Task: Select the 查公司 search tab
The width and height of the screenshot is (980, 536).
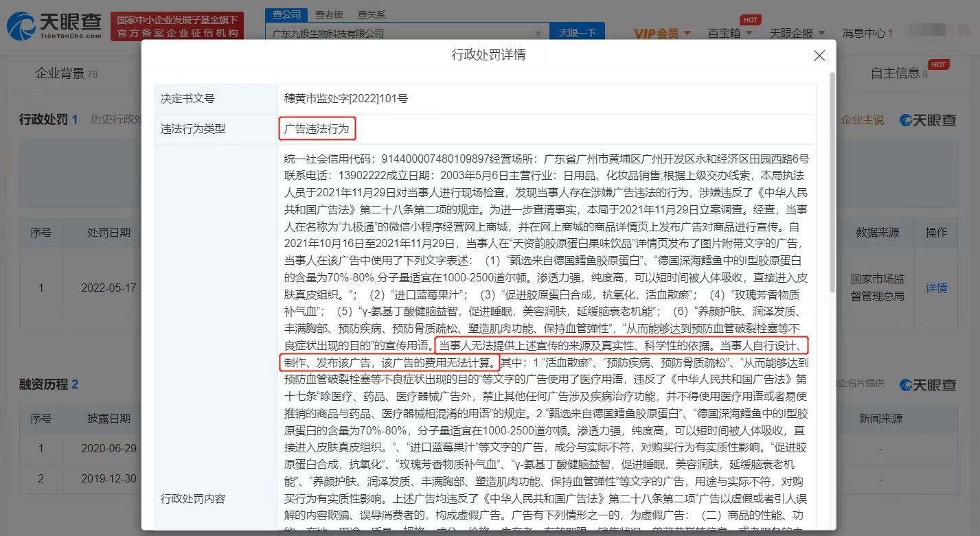Action: click(x=286, y=14)
